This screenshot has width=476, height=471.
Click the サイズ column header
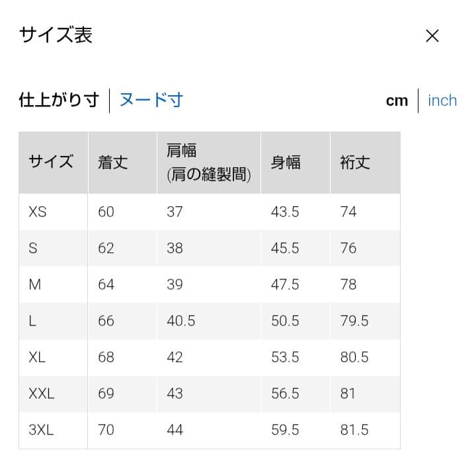51,163
